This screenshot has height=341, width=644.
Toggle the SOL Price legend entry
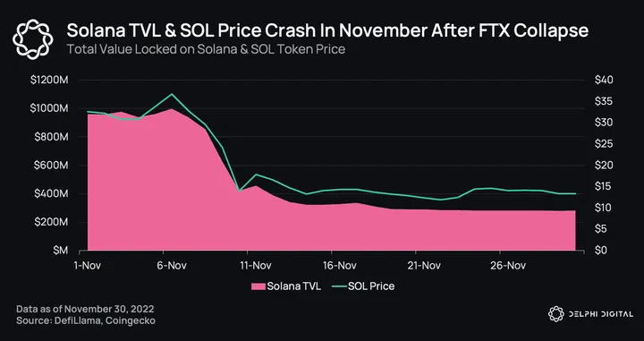363,286
